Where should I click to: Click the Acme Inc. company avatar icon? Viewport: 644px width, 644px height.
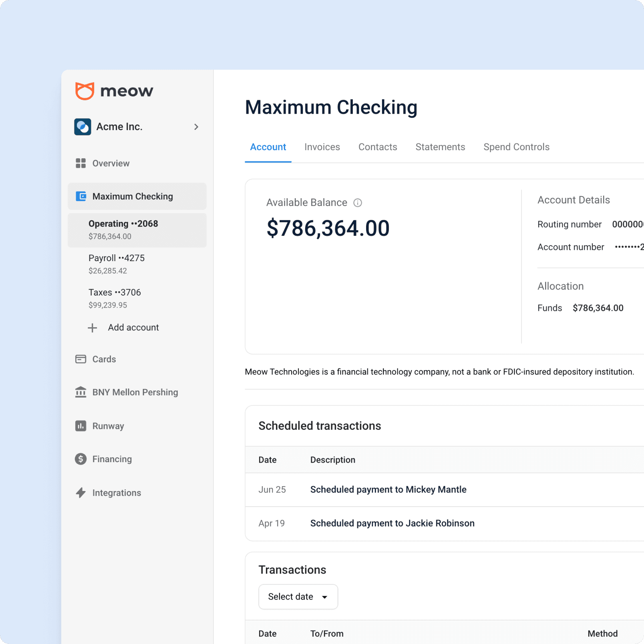tap(83, 127)
